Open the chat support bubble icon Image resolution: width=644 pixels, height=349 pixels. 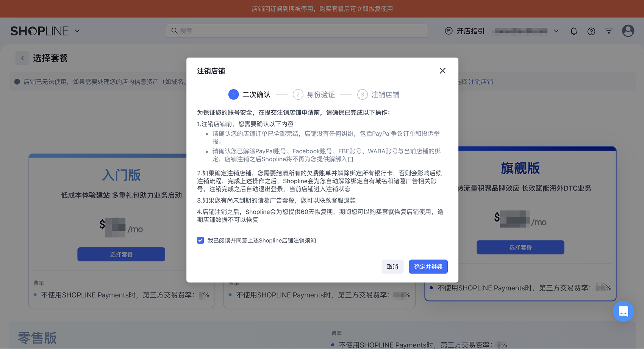coord(623,311)
